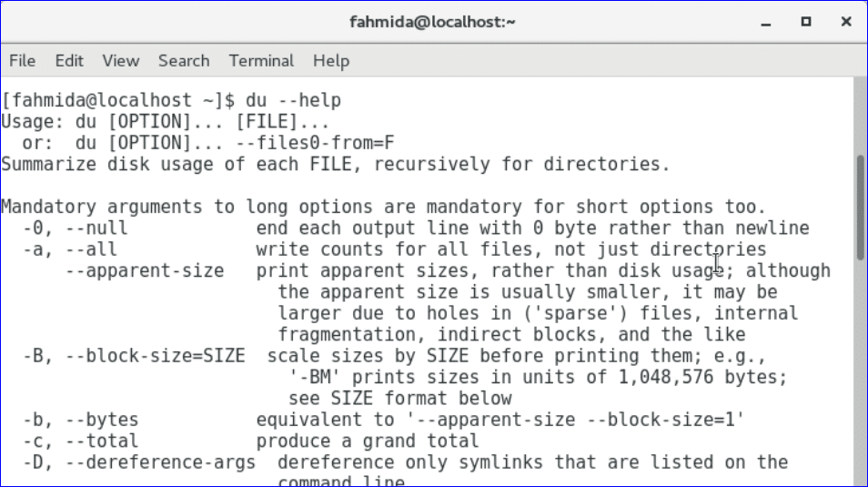Minimize the terminal window
868x487 pixels.
764,21
